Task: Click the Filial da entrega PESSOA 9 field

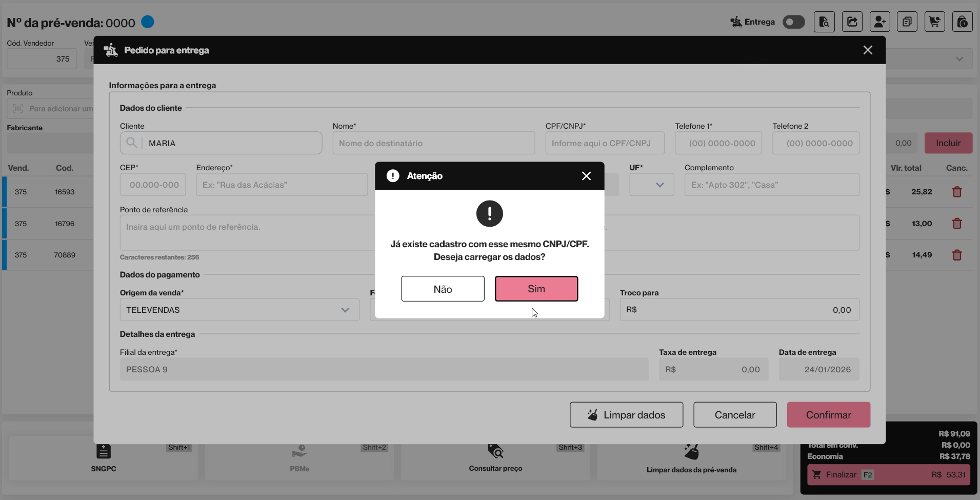Action: click(384, 369)
